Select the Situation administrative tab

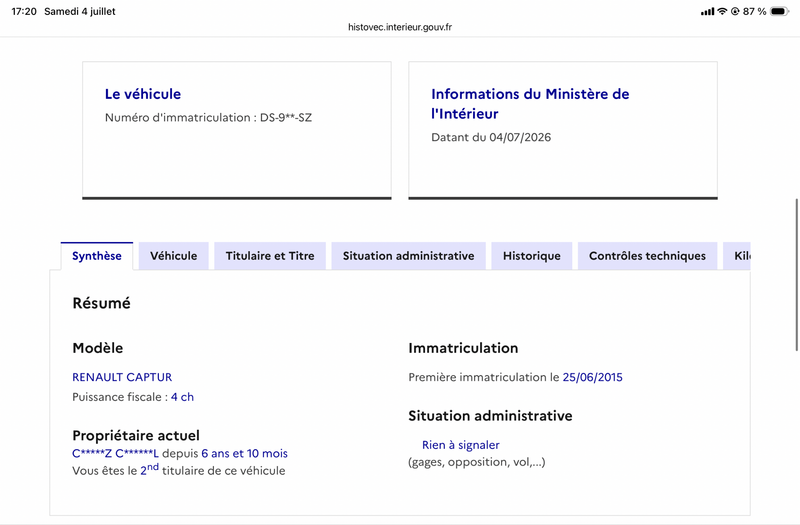(x=408, y=256)
